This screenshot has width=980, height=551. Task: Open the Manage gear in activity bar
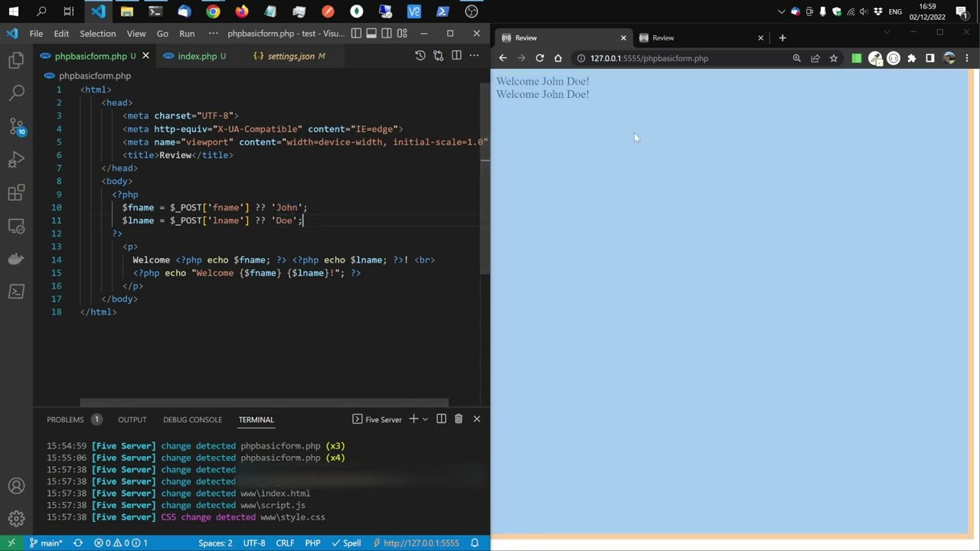tap(16, 519)
